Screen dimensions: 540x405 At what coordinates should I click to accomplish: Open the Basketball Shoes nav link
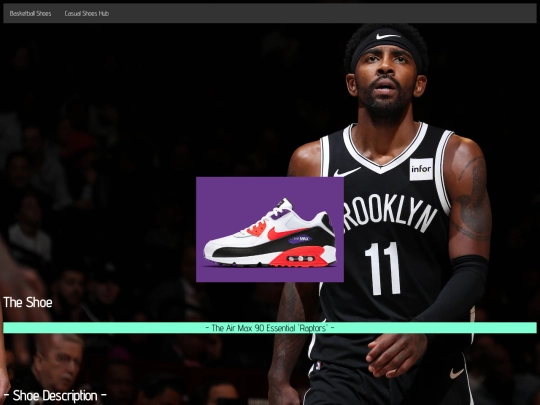pyautogui.click(x=30, y=13)
